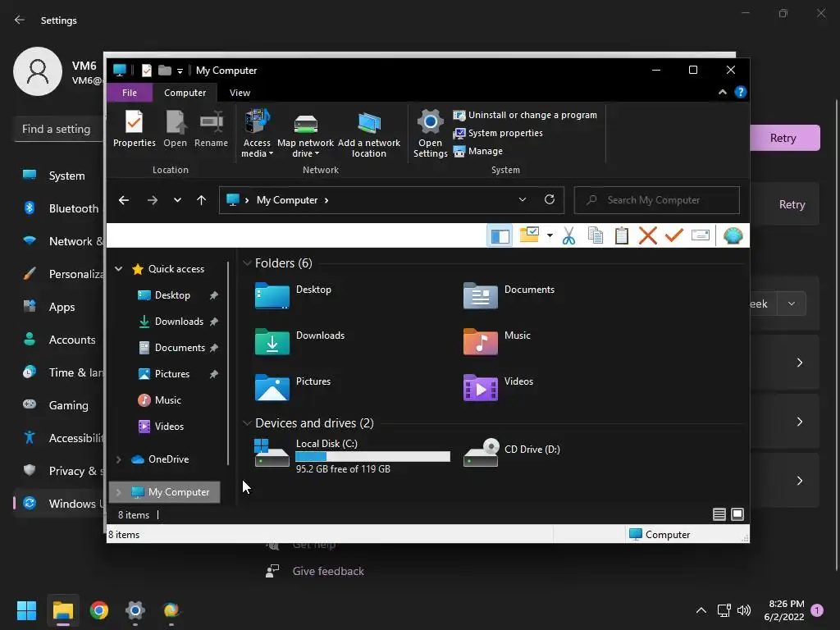Switch to large icons view icon

click(737, 515)
